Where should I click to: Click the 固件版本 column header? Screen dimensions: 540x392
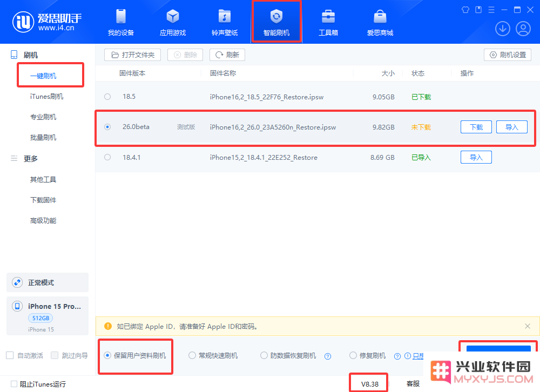pyautogui.click(x=132, y=73)
